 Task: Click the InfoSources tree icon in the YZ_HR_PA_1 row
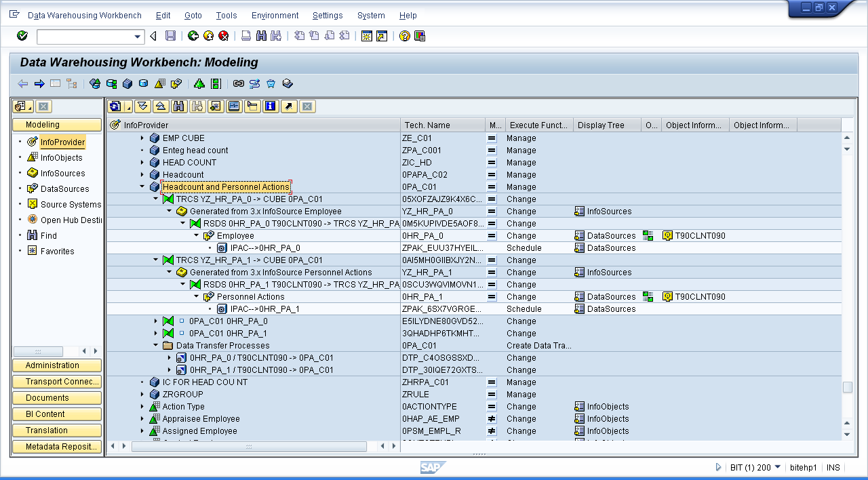(579, 272)
